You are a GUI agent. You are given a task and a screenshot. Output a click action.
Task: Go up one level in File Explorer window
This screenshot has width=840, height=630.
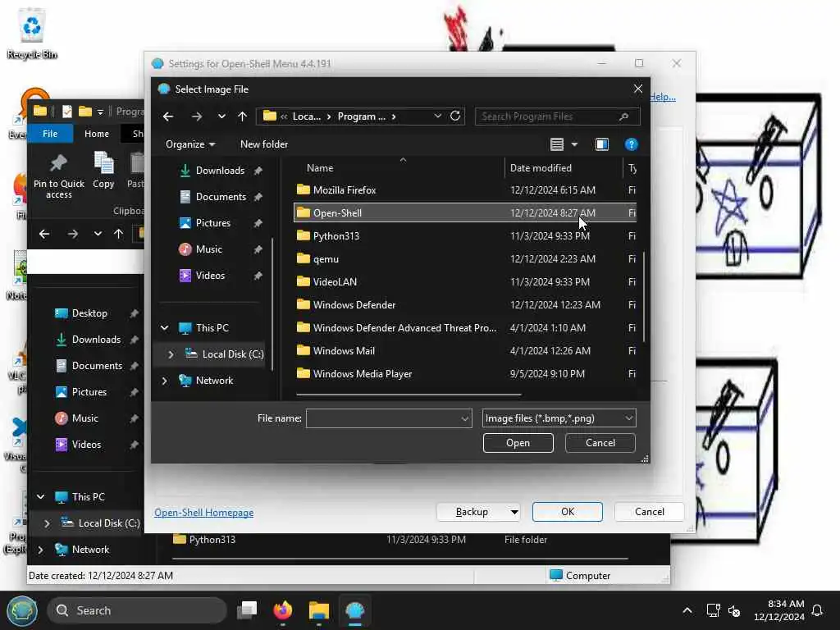click(118, 234)
